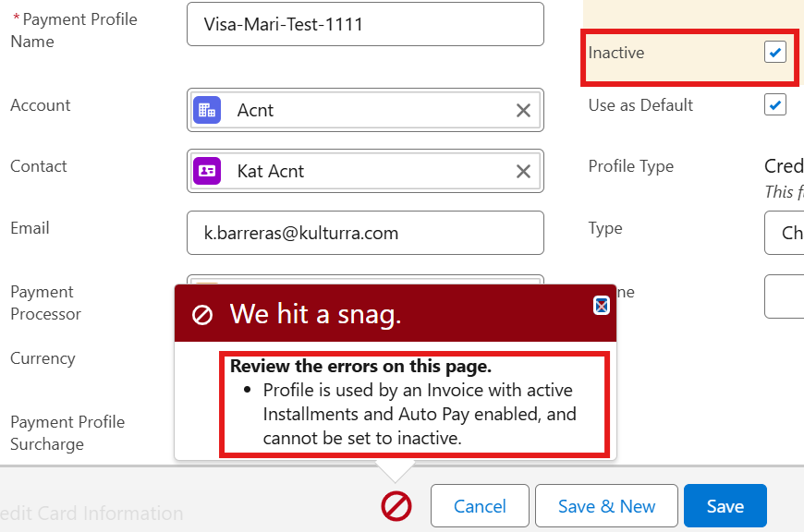
Task: Click into the Email input field
Action: [365, 233]
